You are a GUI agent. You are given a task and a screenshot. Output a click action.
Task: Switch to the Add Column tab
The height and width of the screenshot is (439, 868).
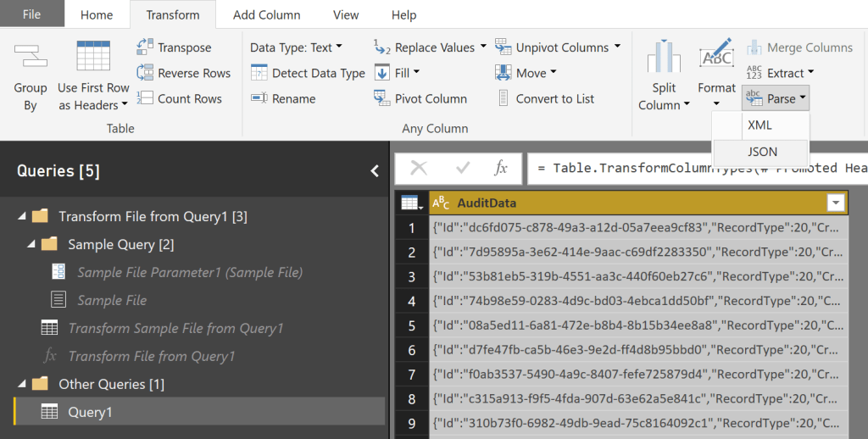[x=266, y=14]
